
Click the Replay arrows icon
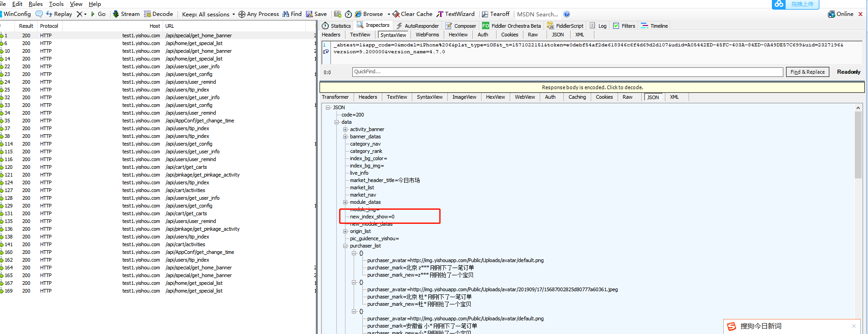(x=49, y=14)
